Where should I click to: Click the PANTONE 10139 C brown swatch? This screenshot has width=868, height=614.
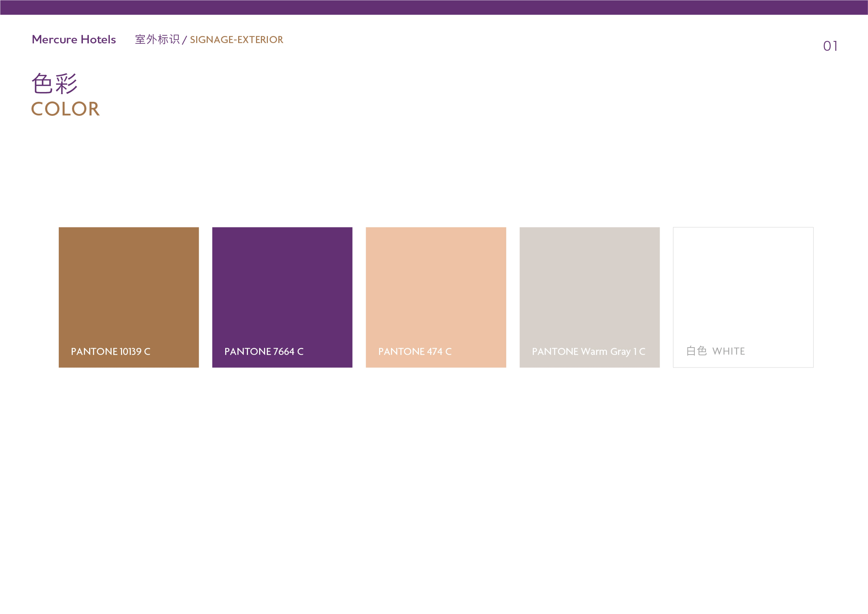tap(129, 297)
